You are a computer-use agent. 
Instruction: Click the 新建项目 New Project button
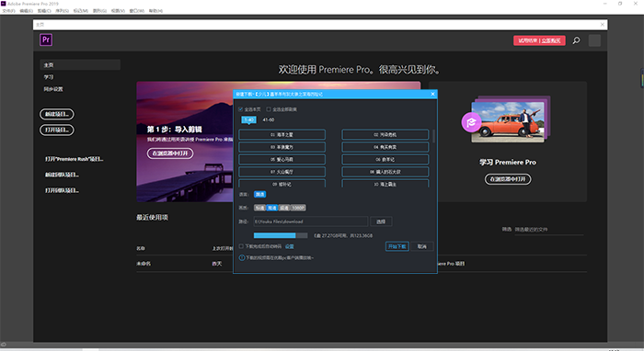coord(57,114)
